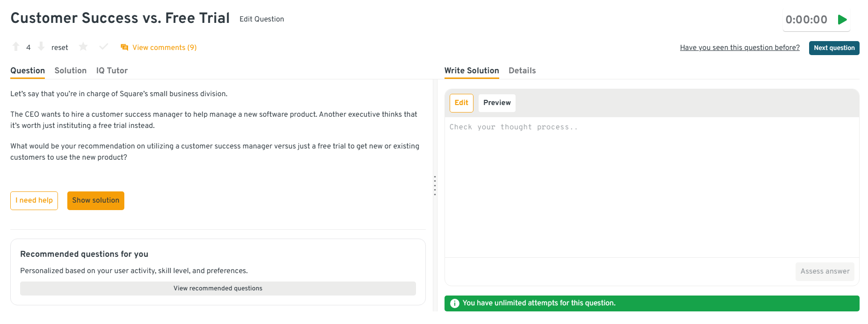Click the info icon in green banner
868x324 pixels.
[x=454, y=303]
